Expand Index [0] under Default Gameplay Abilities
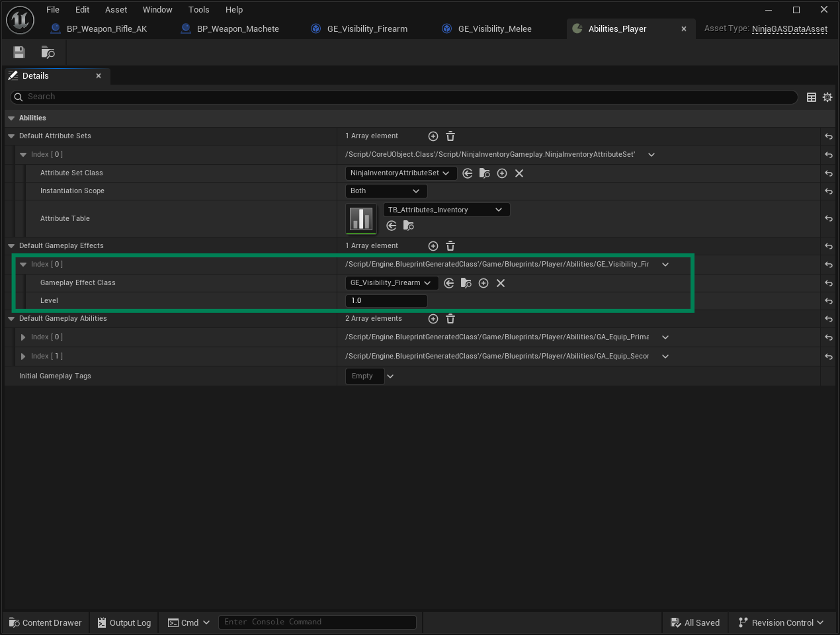840x635 pixels. (x=23, y=337)
